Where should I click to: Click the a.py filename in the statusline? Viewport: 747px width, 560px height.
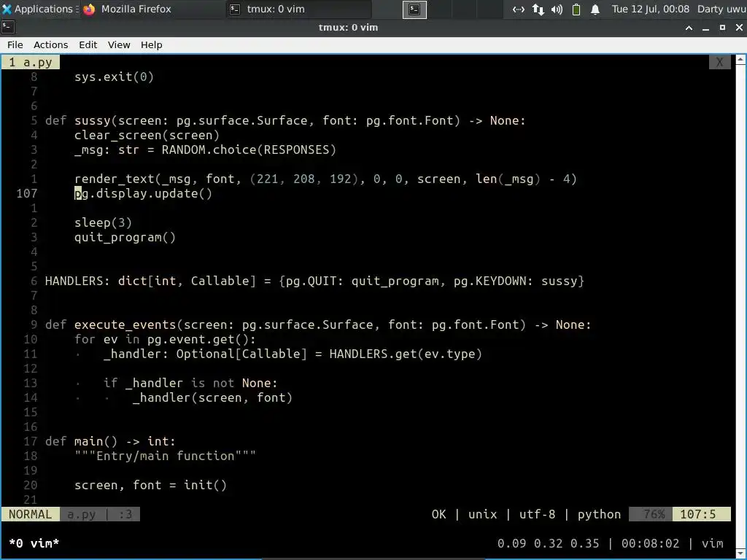point(81,514)
